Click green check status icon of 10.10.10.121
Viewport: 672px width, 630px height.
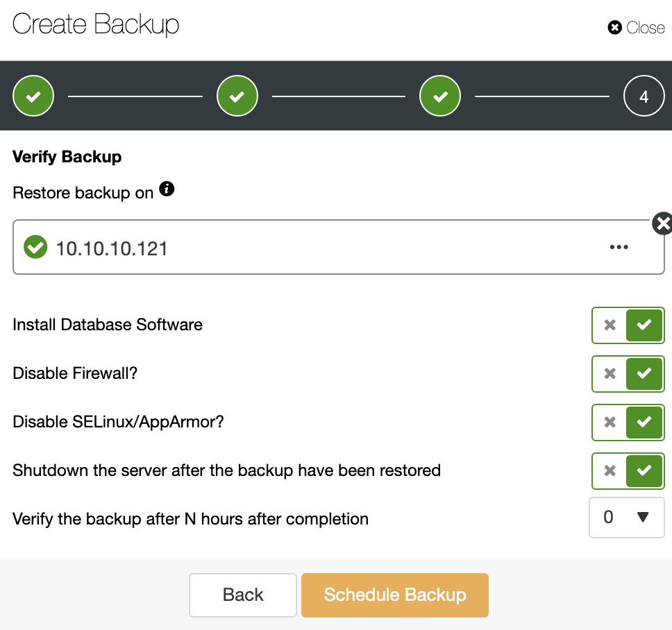point(35,247)
